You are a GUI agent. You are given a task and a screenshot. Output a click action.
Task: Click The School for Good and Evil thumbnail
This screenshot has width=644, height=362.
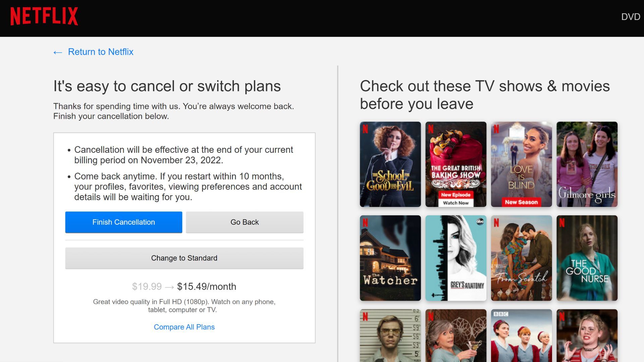click(390, 164)
